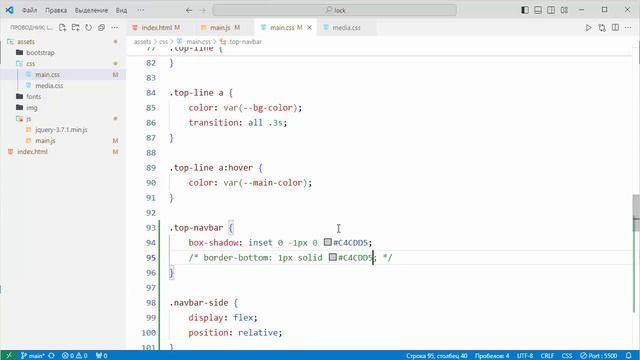The width and height of the screenshot is (640, 360).
Task: Collapse the assets folder
Action: pyautogui.click(x=26, y=42)
